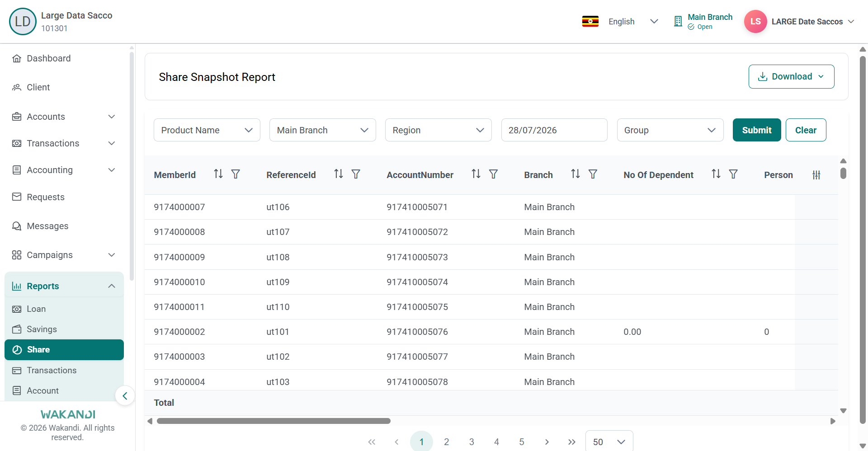Sort the ReferenceId column

pyautogui.click(x=339, y=174)
